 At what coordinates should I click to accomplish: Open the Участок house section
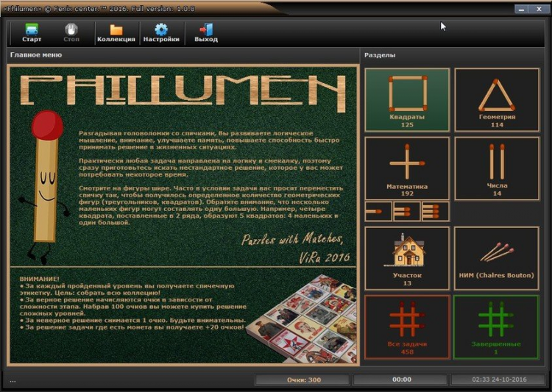coord(407,258)
